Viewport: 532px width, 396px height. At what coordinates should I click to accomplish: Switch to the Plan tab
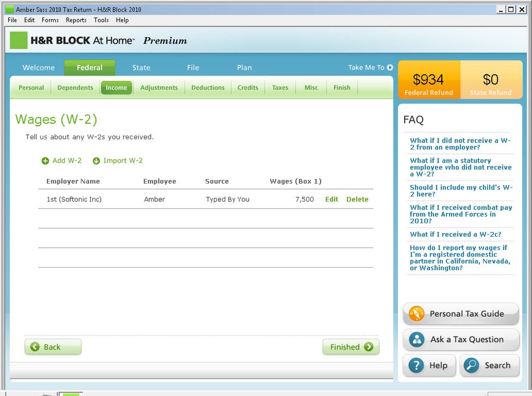pos(244,67)
